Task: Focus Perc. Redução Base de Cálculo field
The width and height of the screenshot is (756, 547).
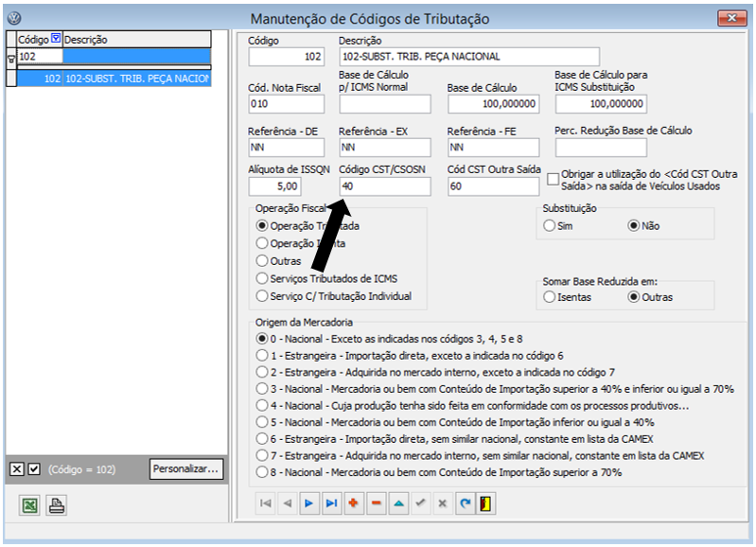Action: [x=601, y=147]
